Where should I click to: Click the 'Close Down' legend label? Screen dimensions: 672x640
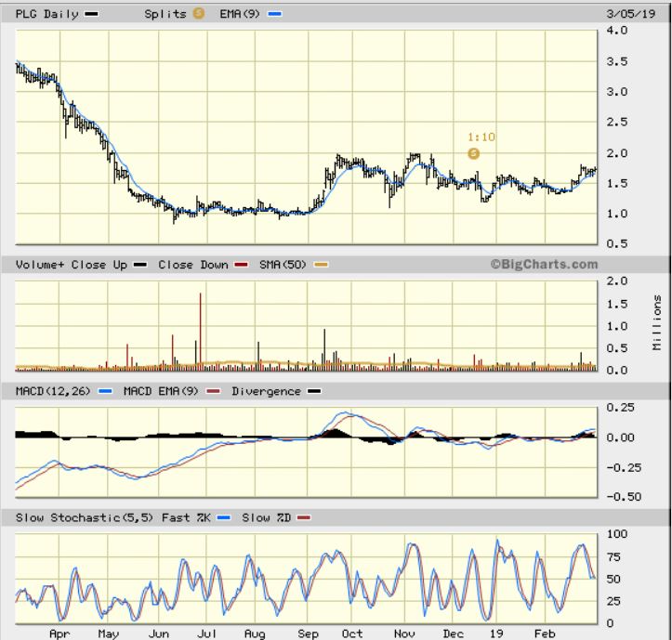point(193,265)
